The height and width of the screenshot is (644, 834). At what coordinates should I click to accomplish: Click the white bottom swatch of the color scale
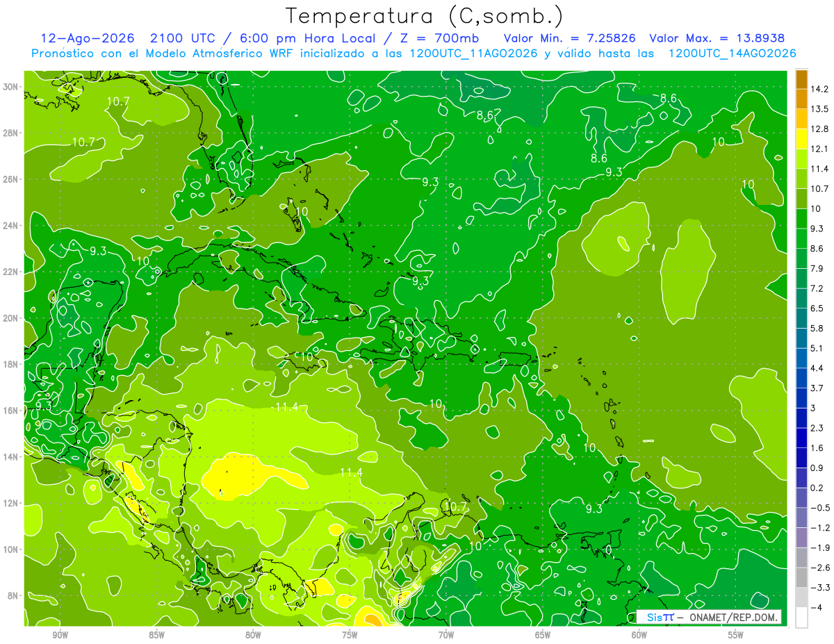801,617
